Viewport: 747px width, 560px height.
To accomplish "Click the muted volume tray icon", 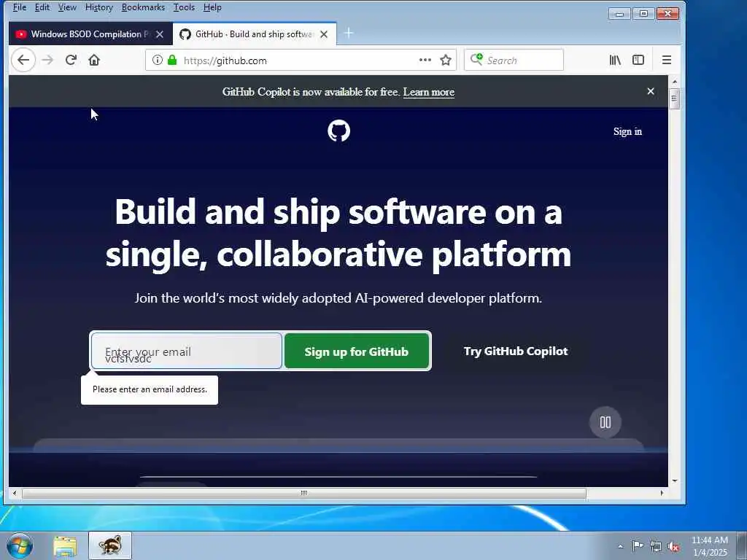I will pos(673,546).
